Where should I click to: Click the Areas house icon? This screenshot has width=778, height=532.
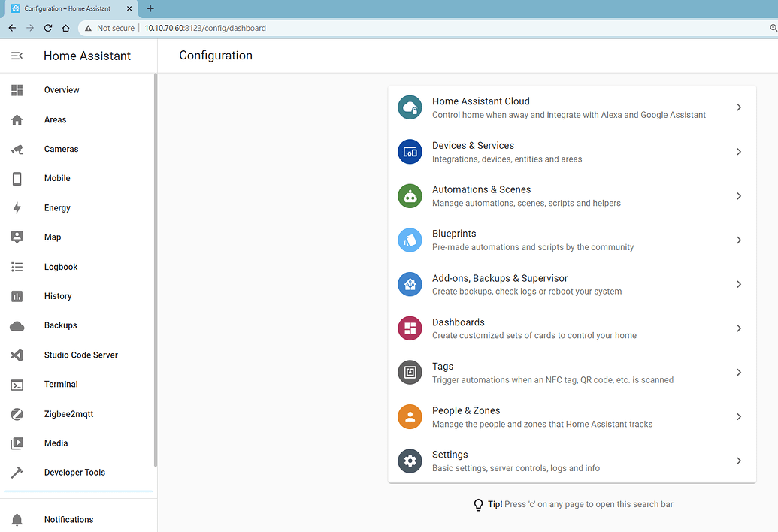click(x=17, y=119)
